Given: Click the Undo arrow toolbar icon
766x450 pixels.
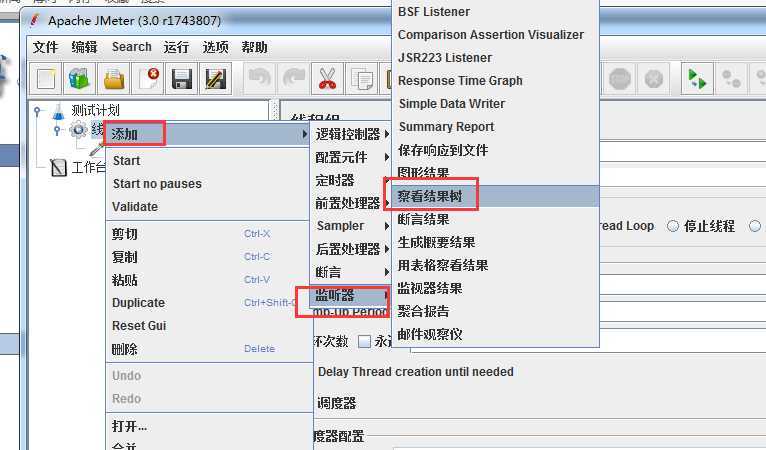Looking at the screenshot, I should pos(259,79).
